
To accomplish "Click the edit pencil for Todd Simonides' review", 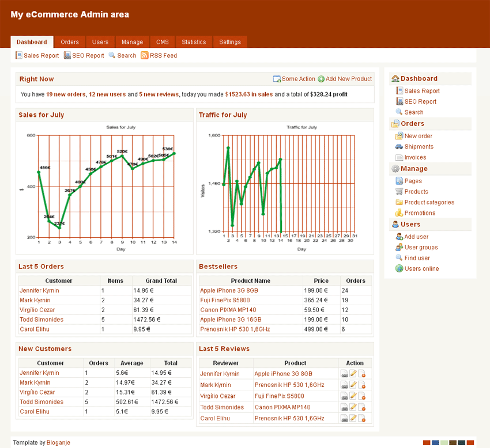I will coord(353,407).
